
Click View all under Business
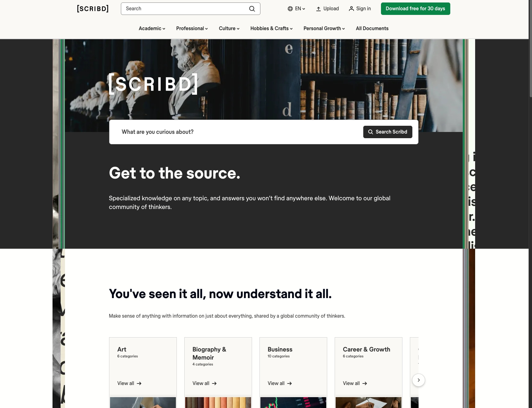(x=280, y=383)
